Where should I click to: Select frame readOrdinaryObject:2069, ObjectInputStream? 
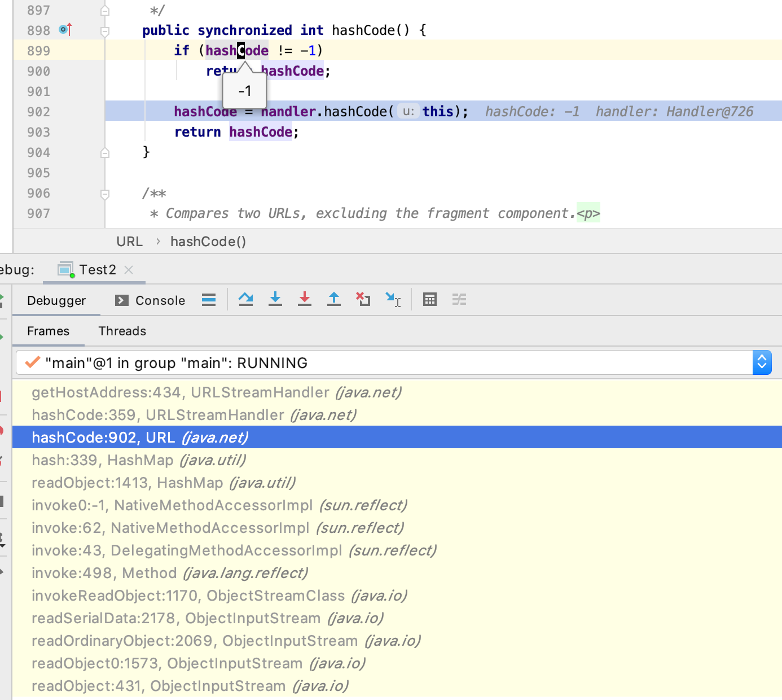pyautogui.click(x=397, y=641)
